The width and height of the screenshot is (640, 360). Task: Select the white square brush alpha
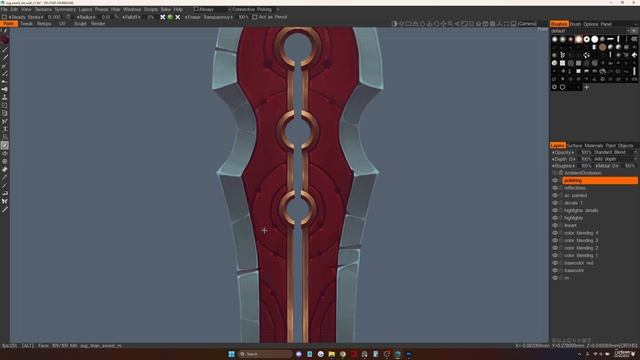(562, 63)
